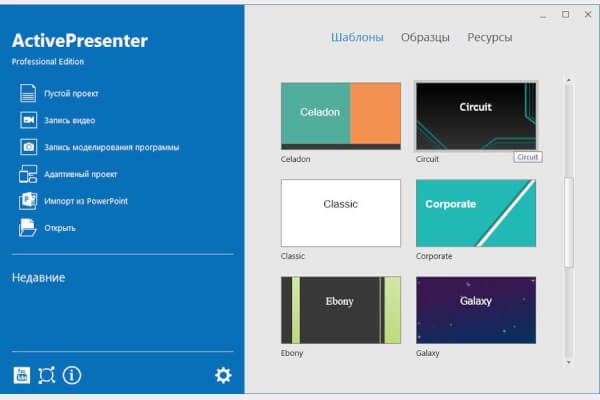Viewport: 600px width, 400px height.
Task: Maximize the ActivePresenter window
Action: click(565, 15)
